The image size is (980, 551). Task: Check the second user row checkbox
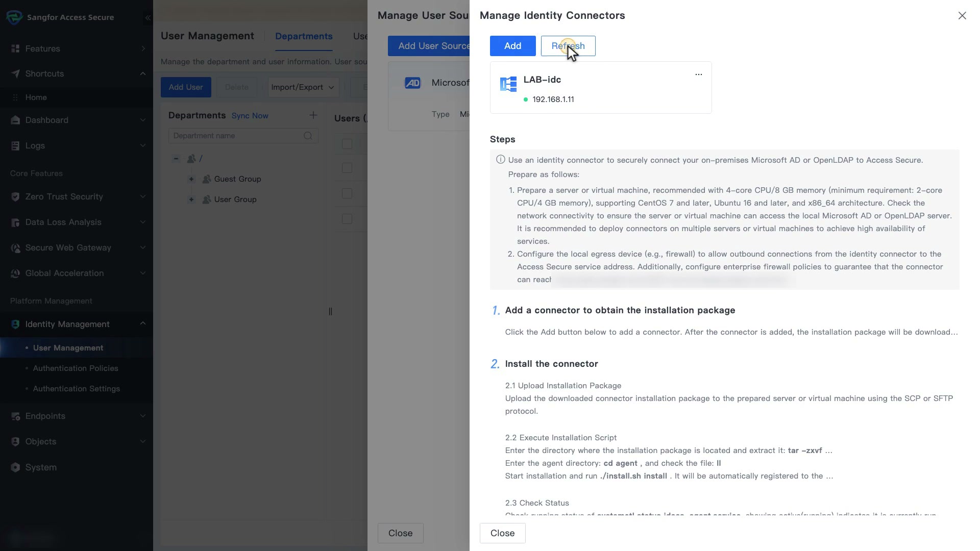[x=347, y=193]
